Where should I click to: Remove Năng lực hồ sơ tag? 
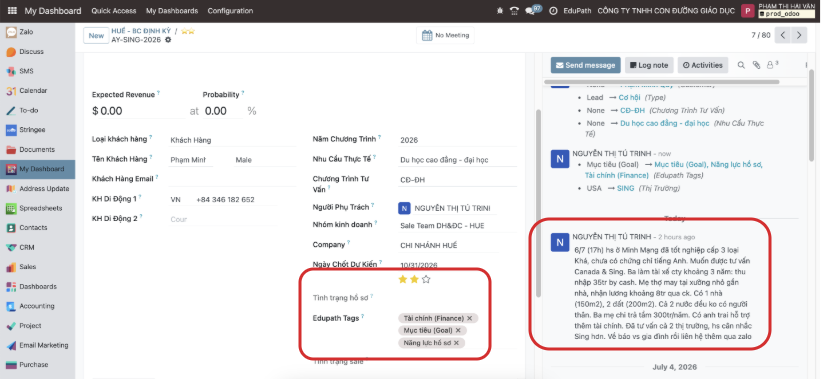(x=456, y=343)
